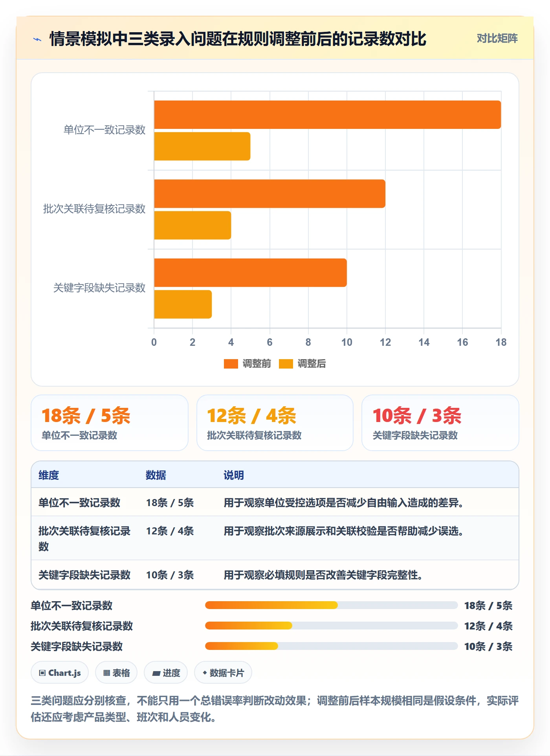Click the description about 必填规则
This screenshot has height=756, width=550.
click(x=324, y=575)
